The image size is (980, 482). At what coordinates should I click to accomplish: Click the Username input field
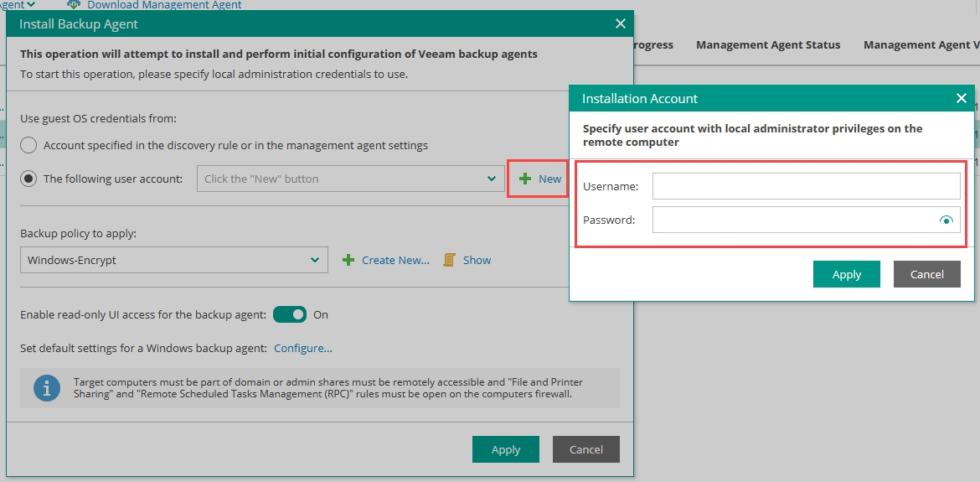point(806,186)
